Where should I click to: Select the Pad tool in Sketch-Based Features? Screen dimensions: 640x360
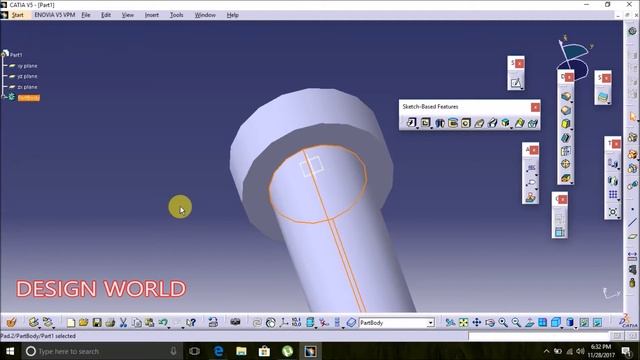[x=411, y=122]
